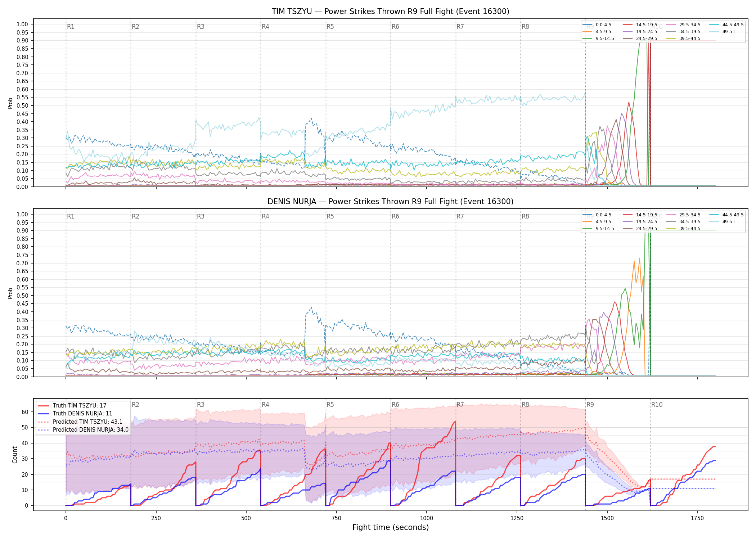Click the Count axis label of bottom chart
Screen dimensions: 756x540
pos(15,455)
